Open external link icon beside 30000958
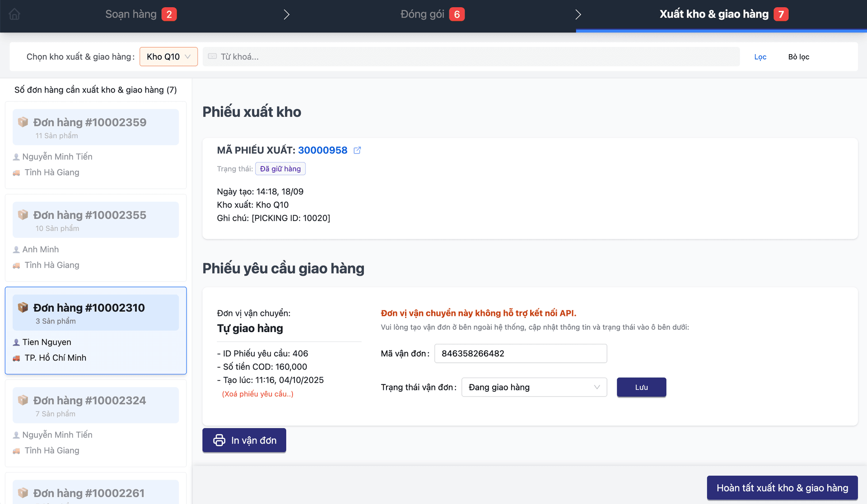867x504 pixels. pyautogui.click(x=357, y=150)
